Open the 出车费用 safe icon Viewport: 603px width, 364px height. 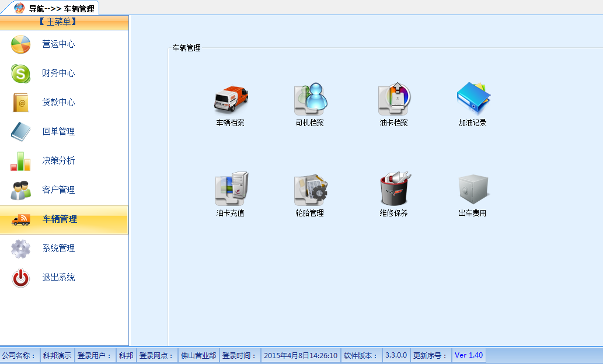473,190
